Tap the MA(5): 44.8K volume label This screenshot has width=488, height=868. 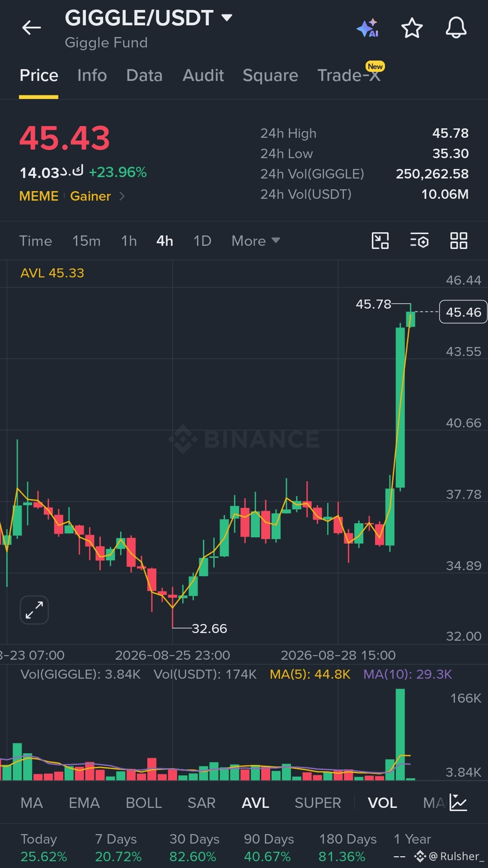[x=310, y=674]
